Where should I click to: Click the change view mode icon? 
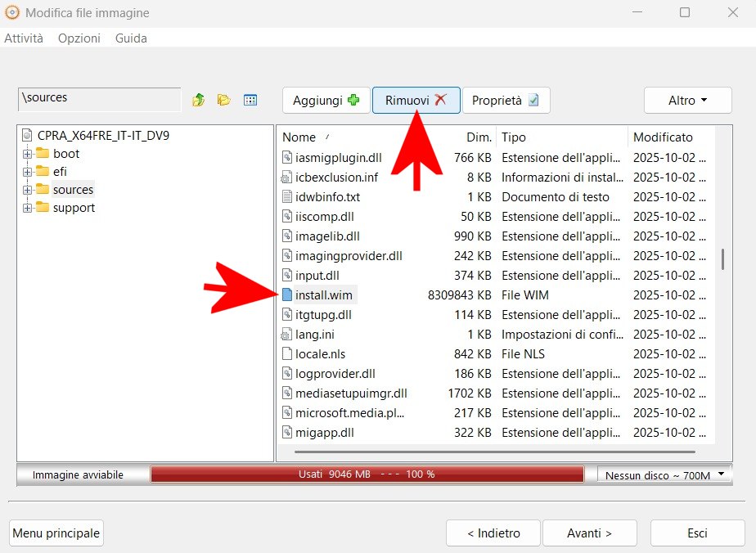[x=250, y=100]
